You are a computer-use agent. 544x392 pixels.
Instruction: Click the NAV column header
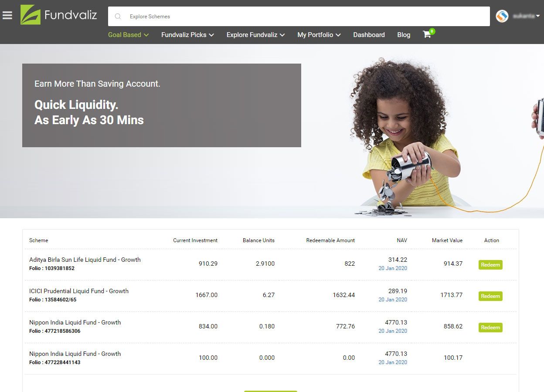pos(402,240)
